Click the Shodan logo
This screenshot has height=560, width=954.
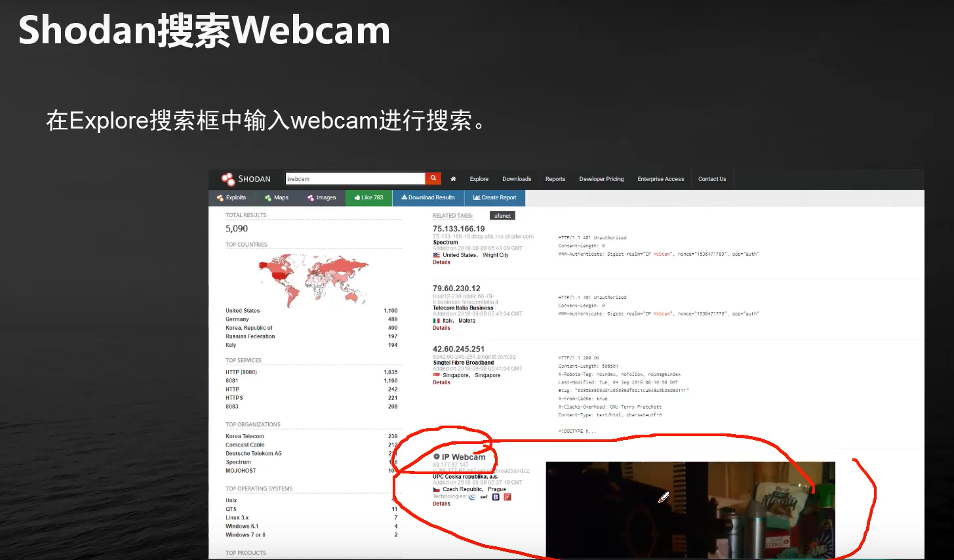pos(246,179)
